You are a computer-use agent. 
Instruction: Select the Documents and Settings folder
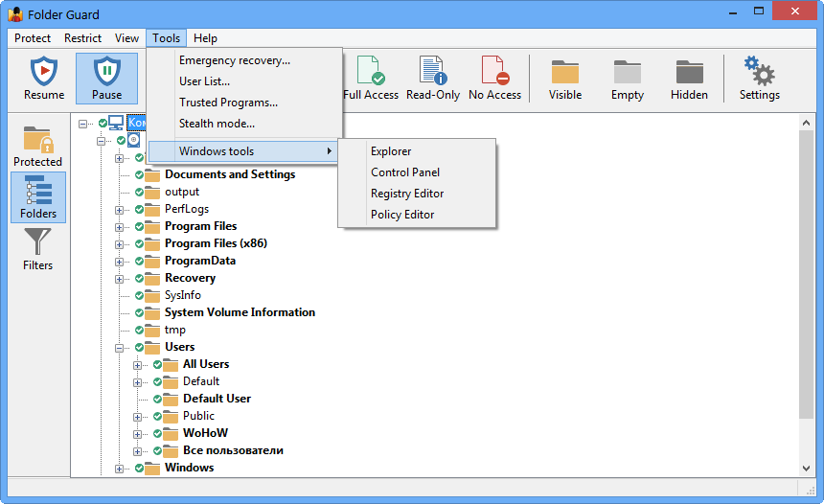[x=230, y=174]
